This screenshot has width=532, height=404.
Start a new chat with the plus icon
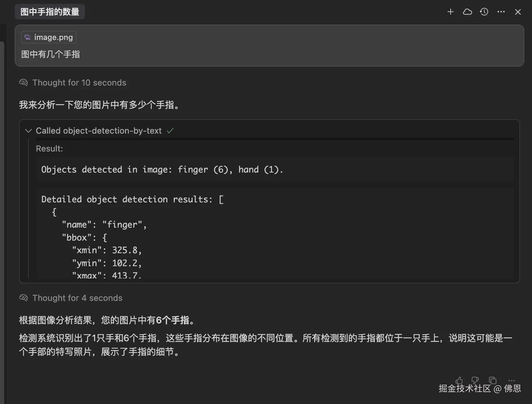coord(450,12)
